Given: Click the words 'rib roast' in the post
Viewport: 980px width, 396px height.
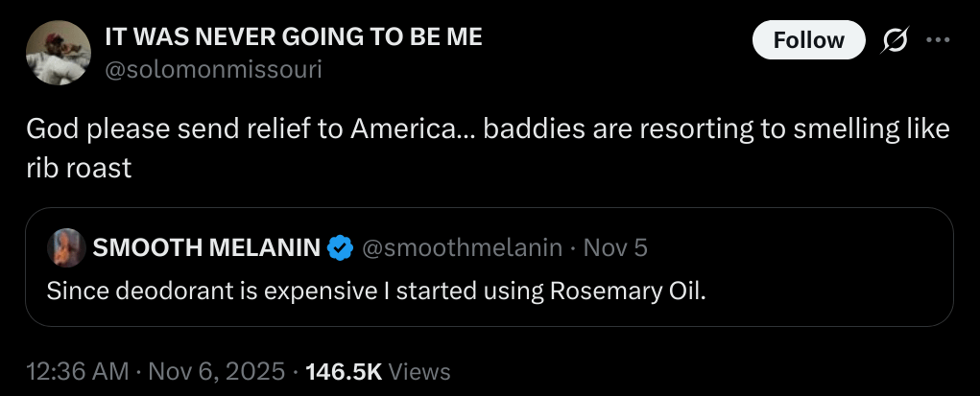Looking at the screenshot, I should click(x=77, y=167).
